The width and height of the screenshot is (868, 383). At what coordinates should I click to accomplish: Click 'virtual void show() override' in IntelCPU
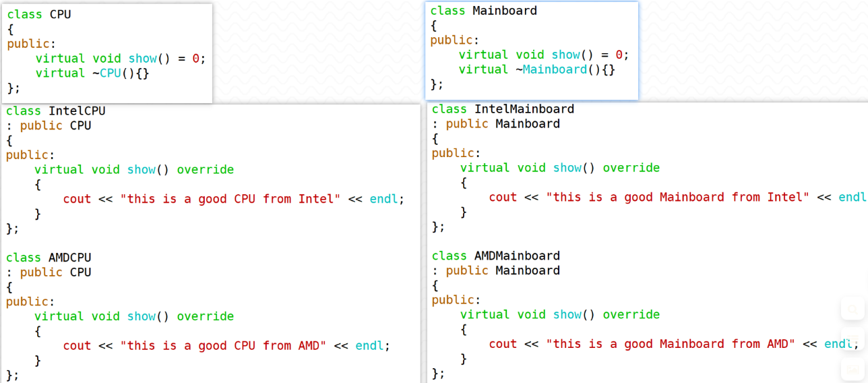(x=134, y=170)
